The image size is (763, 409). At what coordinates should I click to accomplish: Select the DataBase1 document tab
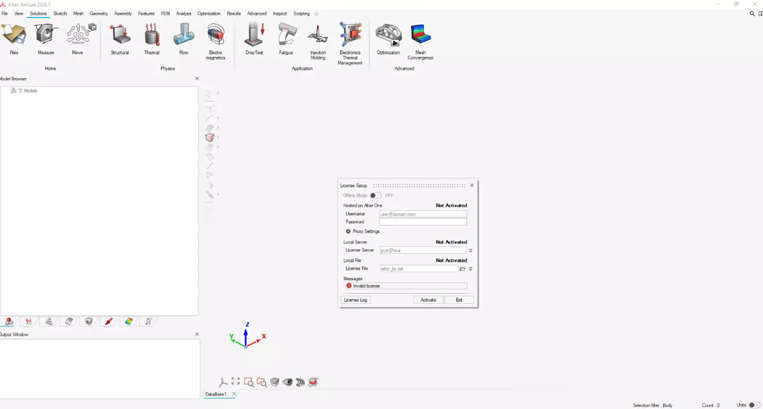[216, 394]
